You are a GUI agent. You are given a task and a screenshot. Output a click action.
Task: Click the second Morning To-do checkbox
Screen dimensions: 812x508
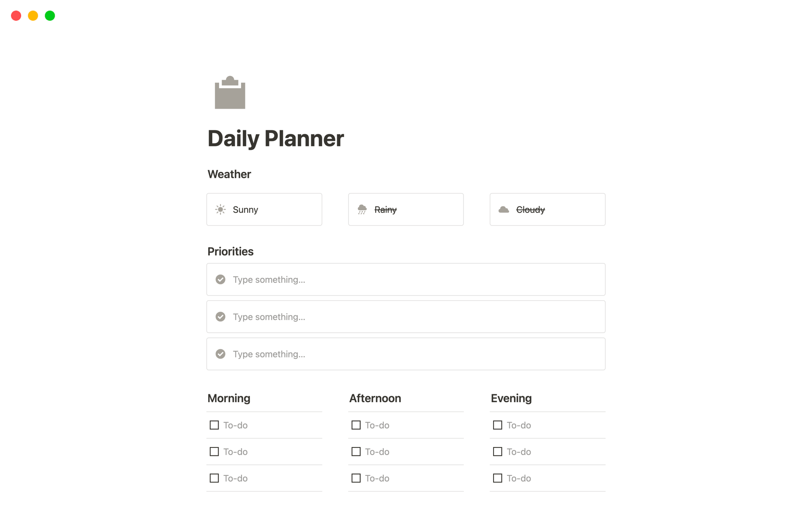pyautogui.click(x=214, y=451)
